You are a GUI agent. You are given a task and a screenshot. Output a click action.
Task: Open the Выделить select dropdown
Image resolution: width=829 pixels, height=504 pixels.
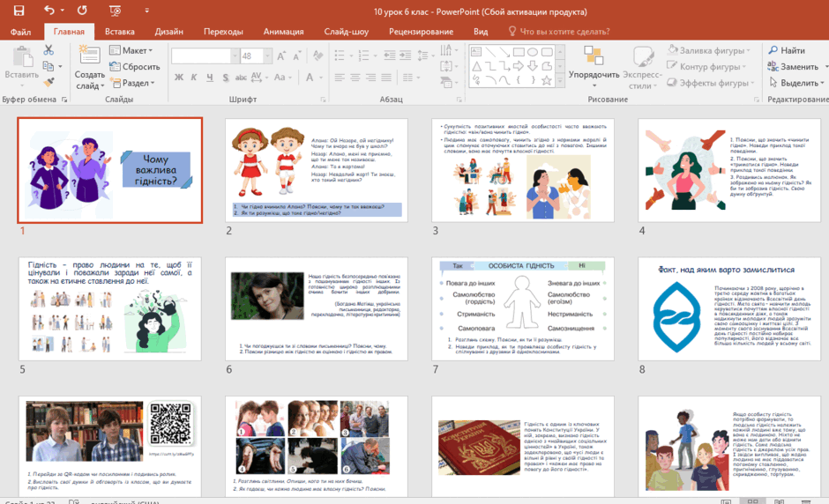click(x=796, y=83)
